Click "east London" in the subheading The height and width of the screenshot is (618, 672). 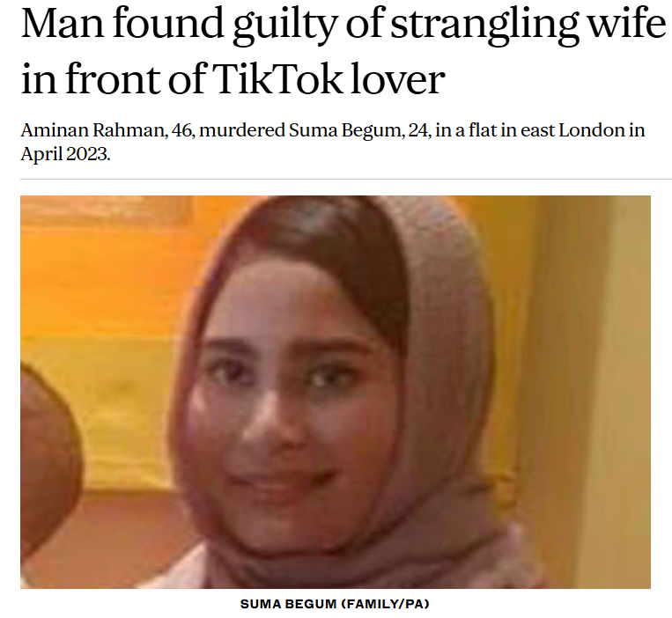[x=572, y=129]
